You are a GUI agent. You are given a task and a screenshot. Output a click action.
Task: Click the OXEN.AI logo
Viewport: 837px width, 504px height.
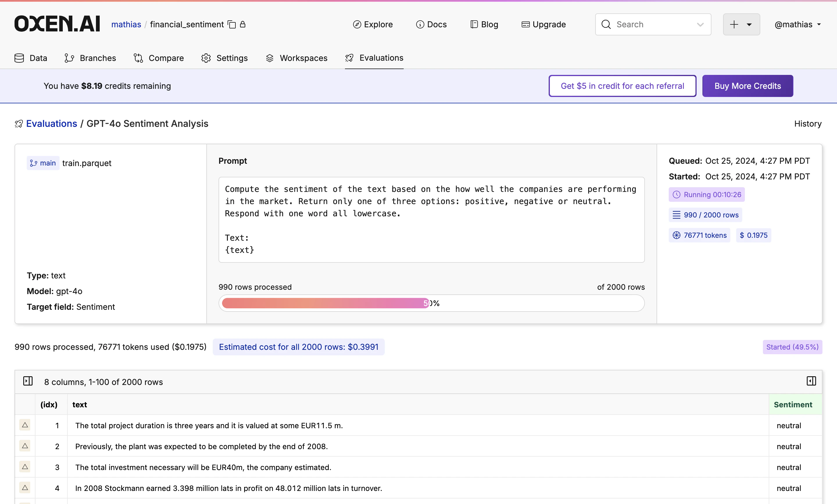pyautogui.click(x=57, y=24)
